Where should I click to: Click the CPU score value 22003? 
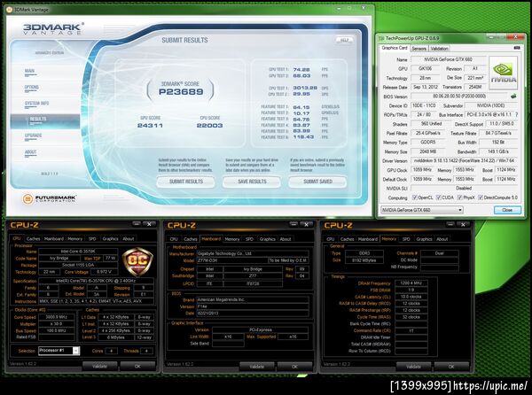point(209,126)
